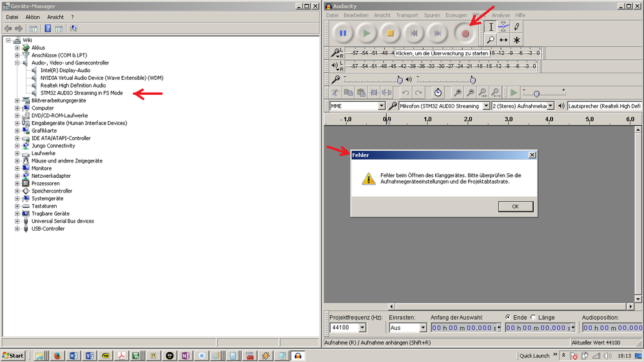Click the recording volume slider handle
Screen dimensions: 644x362
pos(400,80)
